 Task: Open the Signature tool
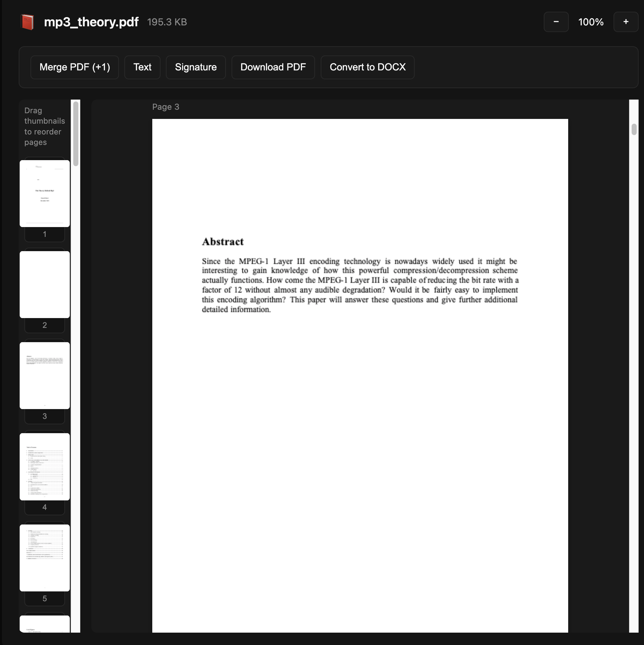coord(195,67)
